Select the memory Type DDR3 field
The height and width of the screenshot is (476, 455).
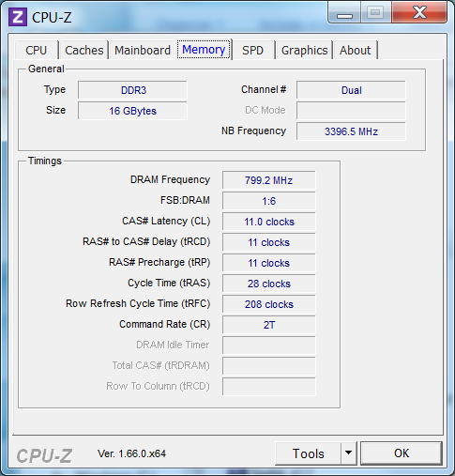pos(132,90)
